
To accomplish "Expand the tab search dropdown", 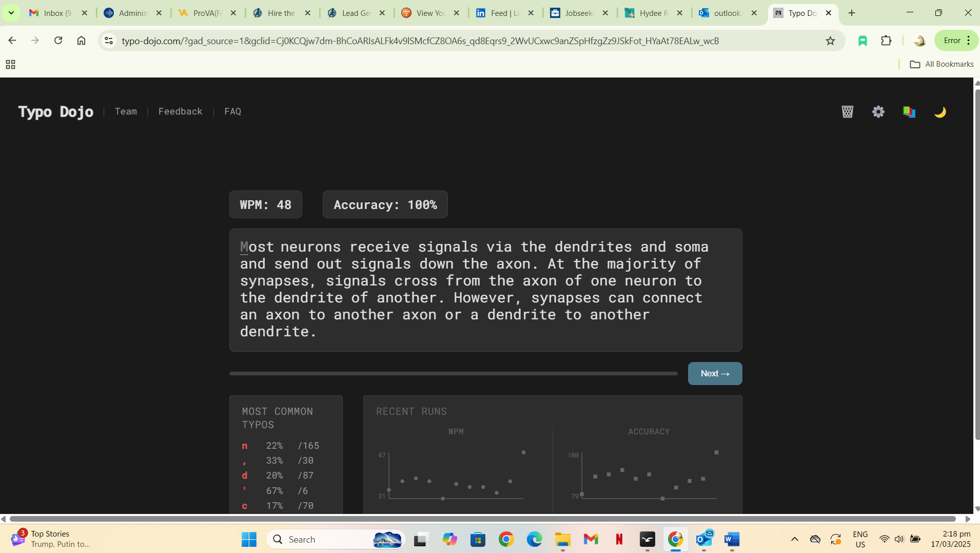I will tap(11, 13).
